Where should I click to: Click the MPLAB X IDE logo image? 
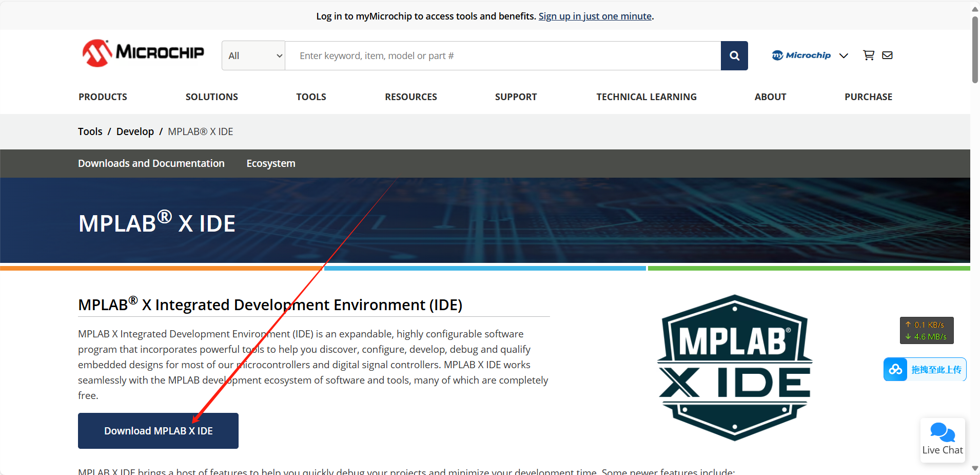point(735,368)
